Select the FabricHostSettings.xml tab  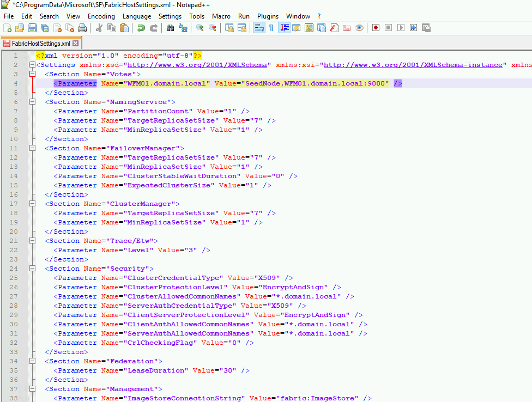coord(41,44)
